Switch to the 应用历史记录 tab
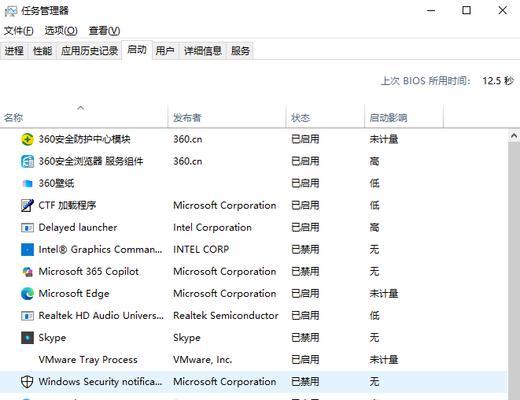This screenshot has width=520, height=400. pyautogui.click(x=89, y=51)
